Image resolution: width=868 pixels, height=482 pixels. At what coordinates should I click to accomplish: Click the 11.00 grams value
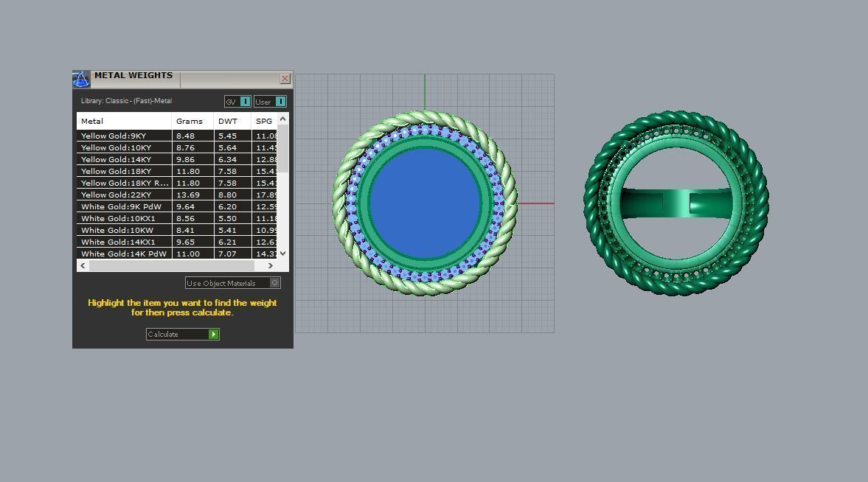click(x=188, y=254)
